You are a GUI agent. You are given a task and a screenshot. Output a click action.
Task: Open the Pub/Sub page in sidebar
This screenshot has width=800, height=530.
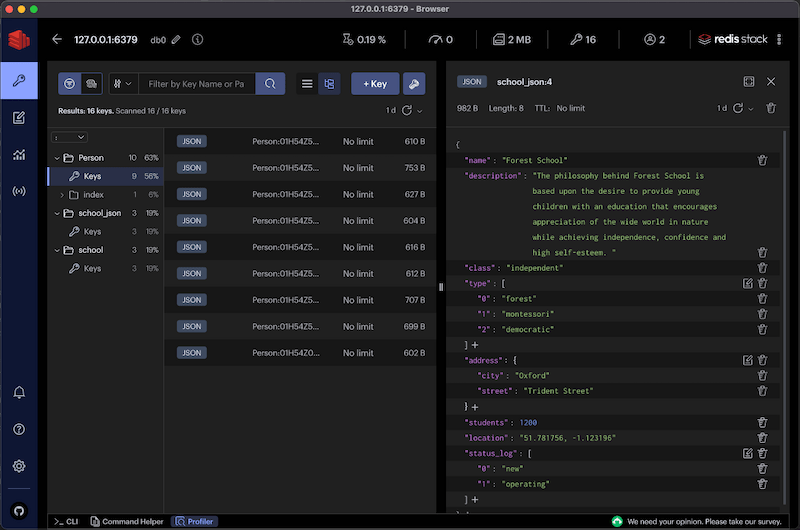tap(18, 191)
